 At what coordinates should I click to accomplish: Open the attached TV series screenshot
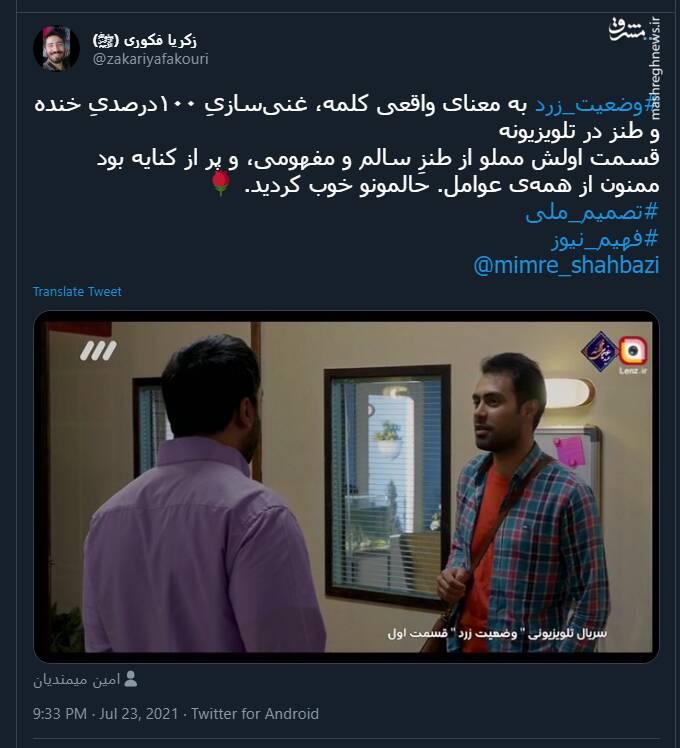tap(346, 487)
